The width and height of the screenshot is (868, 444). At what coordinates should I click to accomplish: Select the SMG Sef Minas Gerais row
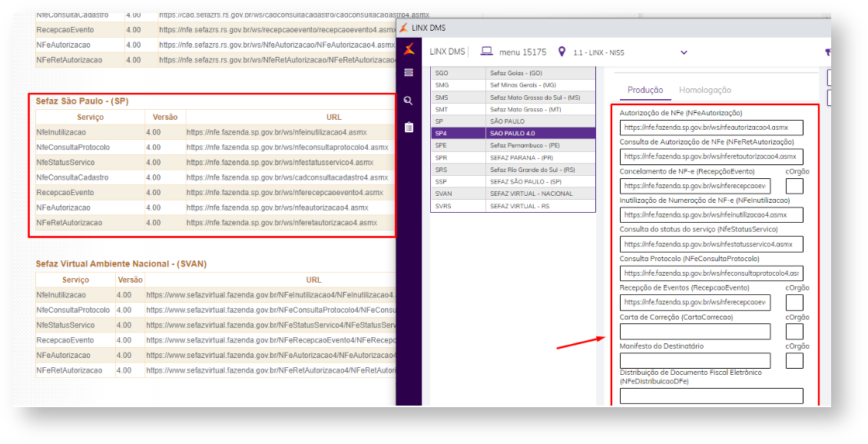(x=513, y=85)
